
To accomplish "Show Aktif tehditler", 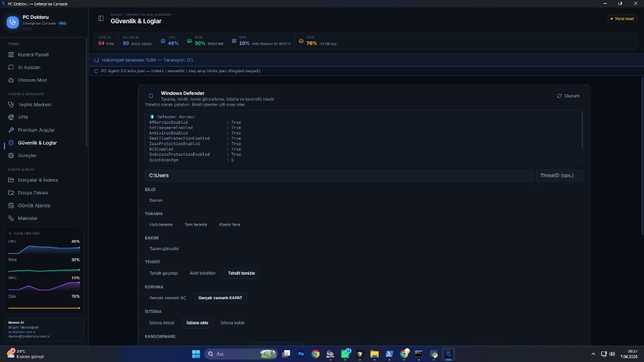I will pyautogui.click(x=203, y=273).
